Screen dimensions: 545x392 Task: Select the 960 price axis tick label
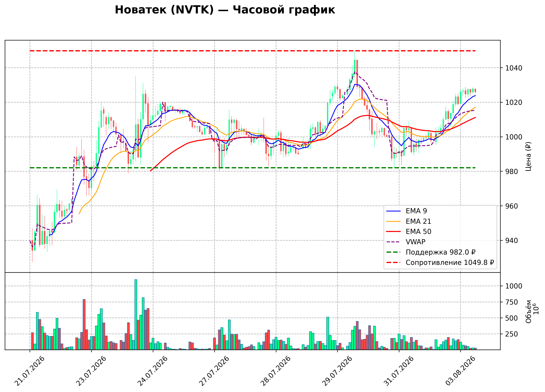[x=512, y=206]
